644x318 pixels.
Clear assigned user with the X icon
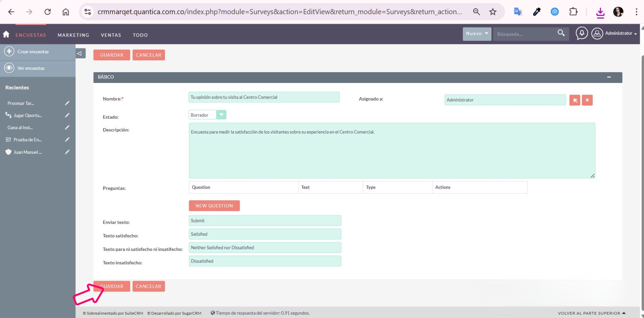[587, 100]
